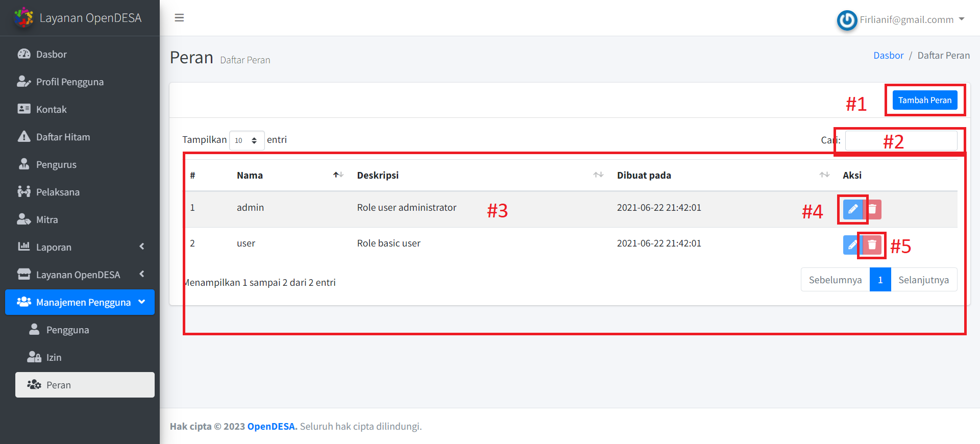Viewport: 980px width, 444px height.
Task: Sort table by Nama column arrows
Action: pos(338,175)
